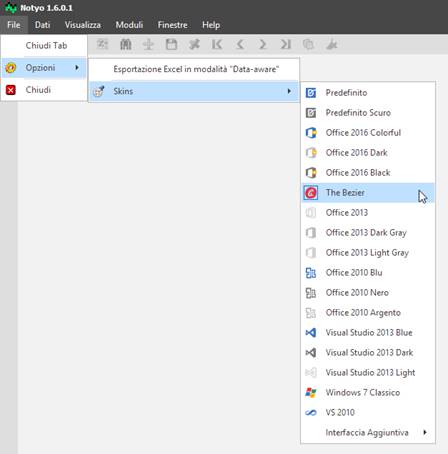This screenshot has height=454, width=448.
Task: Click the save floppy disk toolbar icon
Action: pos(171,44)
